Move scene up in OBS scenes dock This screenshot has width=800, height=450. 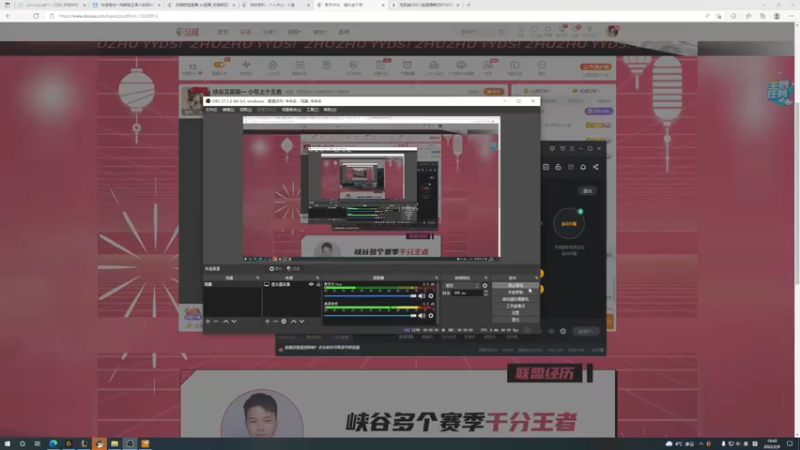[x=226, y=321]
